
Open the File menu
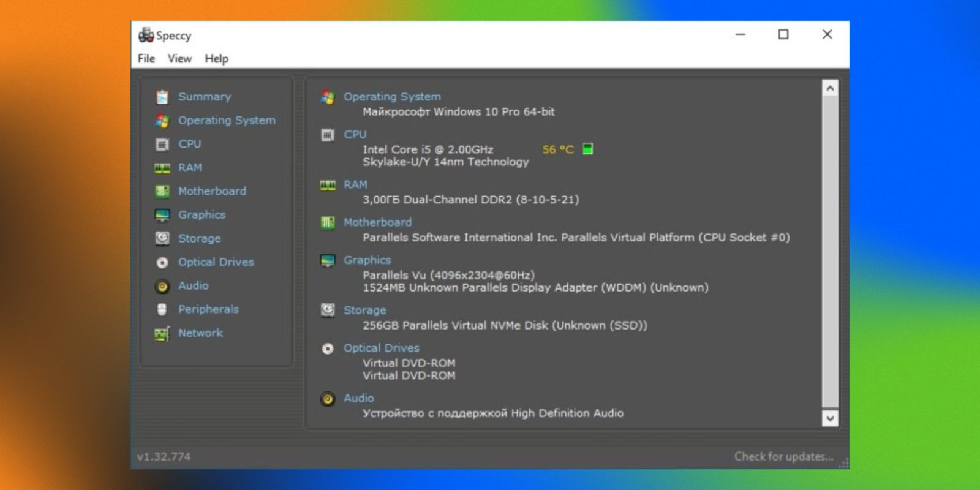[x=146, y=59]
